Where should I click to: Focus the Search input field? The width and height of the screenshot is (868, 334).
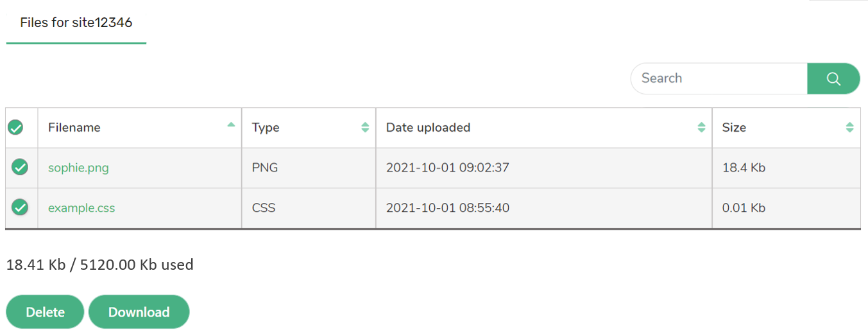click(719, 78)
